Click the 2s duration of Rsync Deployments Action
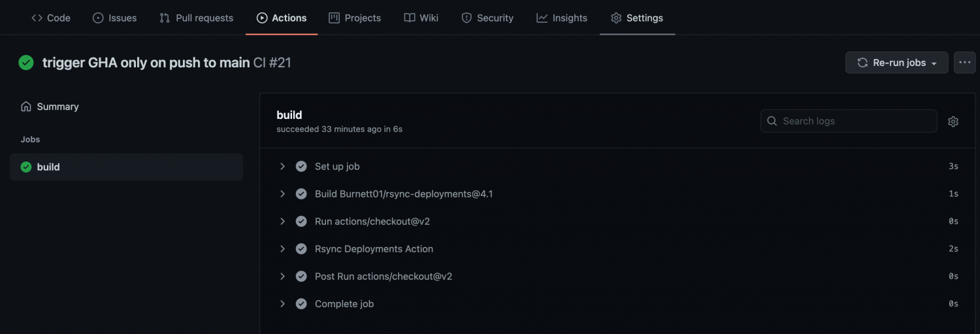 click(x=953, y=249)
